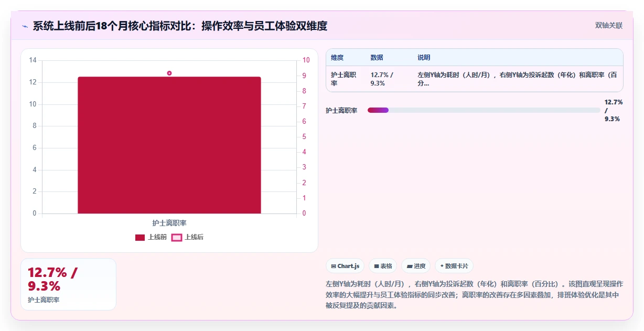Select the 表格 tag chip
Screen dimensions: 644x331
click(x=383, y=266)
